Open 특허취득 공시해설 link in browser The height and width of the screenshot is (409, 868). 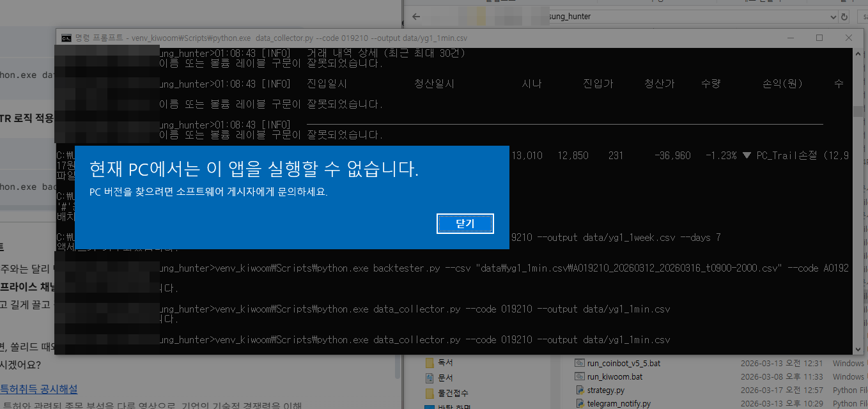39,389
